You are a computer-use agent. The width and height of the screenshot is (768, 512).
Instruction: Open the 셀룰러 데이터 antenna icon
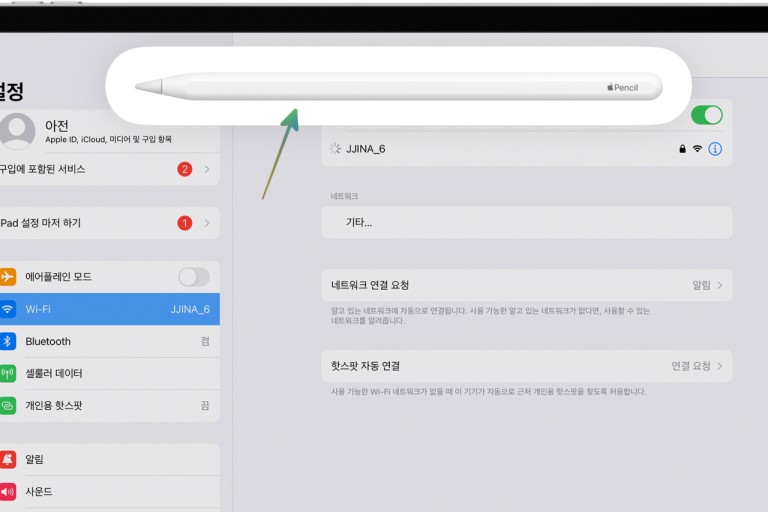click(7, 373)
